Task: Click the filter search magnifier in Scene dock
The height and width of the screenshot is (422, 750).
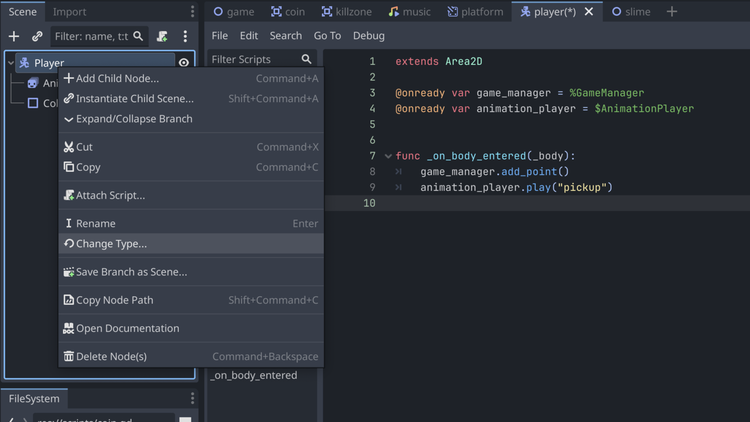Action: 138,36
